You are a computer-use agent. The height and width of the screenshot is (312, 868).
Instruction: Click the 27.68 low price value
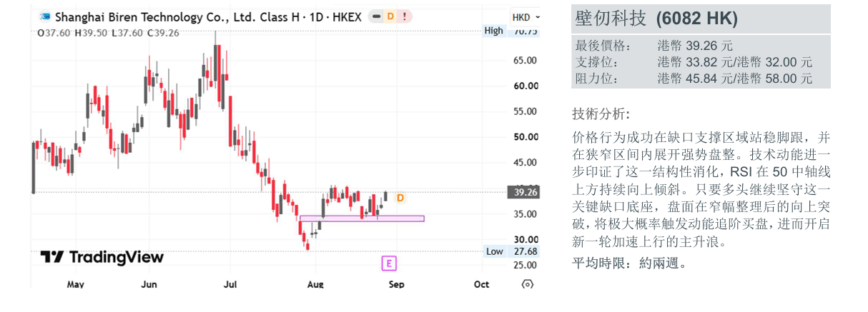pyautogui.click(x=526, y=251)
